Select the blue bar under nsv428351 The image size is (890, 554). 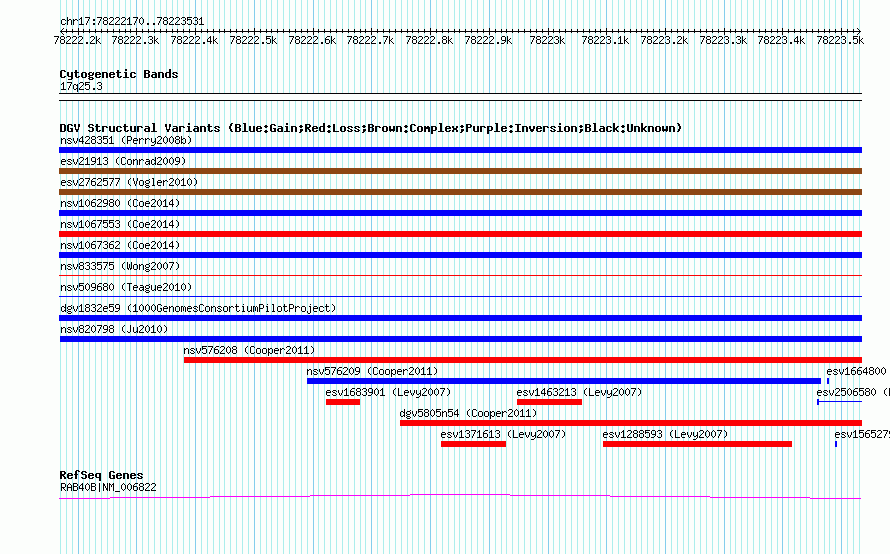460,150
